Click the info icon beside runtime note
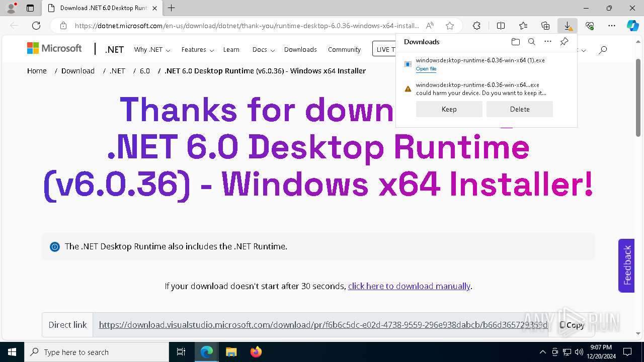Screen dimensions: 644x362 (x=55, y=247)
